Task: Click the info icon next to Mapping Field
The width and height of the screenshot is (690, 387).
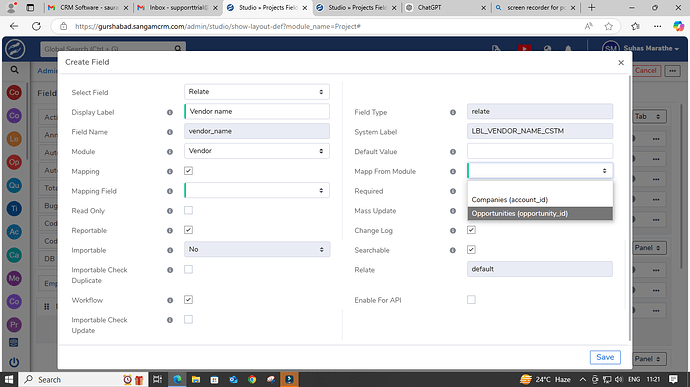Action: [x=170, y=191]
